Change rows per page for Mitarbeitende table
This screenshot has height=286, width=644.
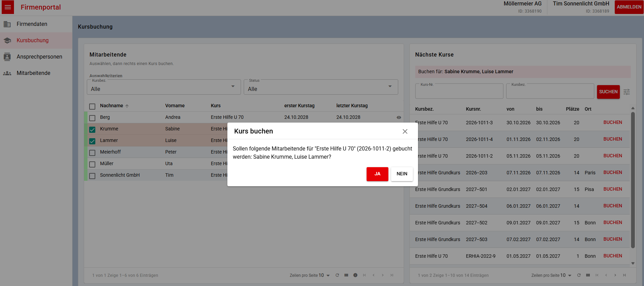324,275
